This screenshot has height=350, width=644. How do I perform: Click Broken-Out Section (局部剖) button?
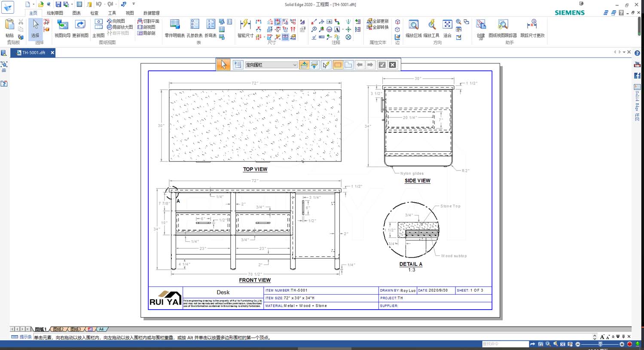[146, 33]
